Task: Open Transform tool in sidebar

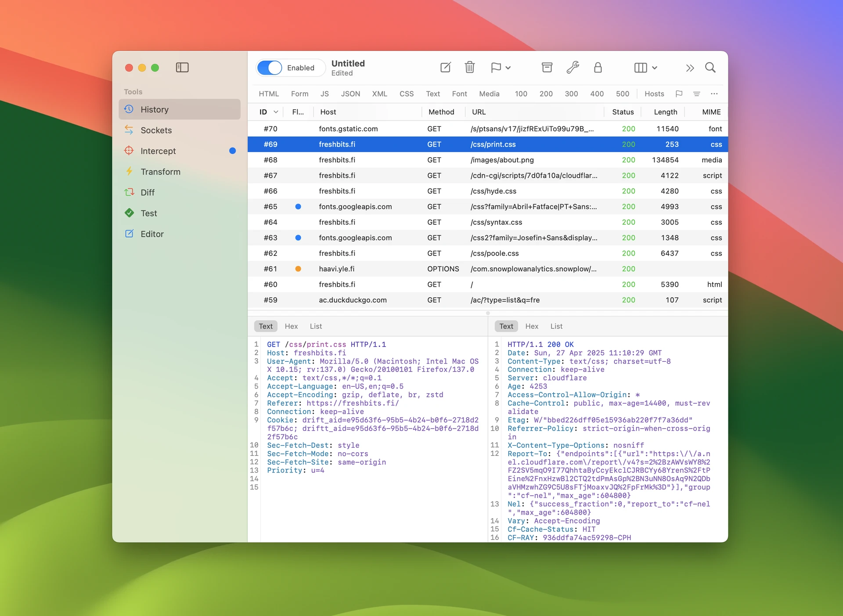Action: pos(180,172)
